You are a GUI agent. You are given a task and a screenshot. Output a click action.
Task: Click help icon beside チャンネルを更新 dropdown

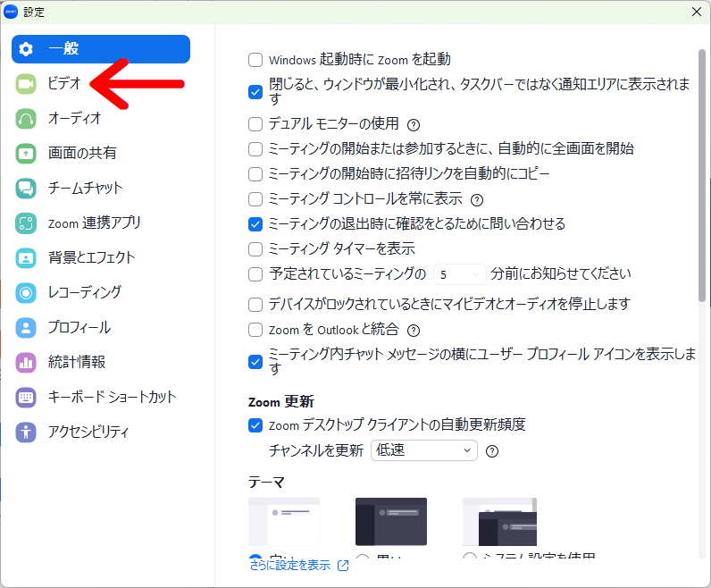tap(492, 451)
